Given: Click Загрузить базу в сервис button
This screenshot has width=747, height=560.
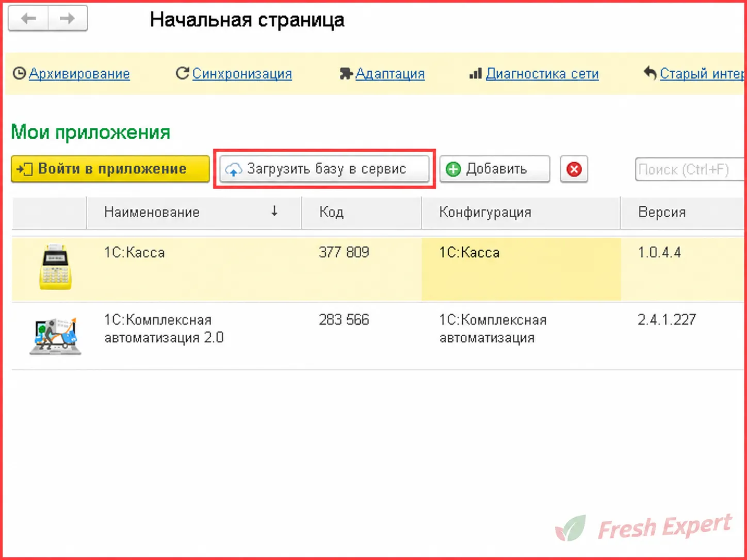Looking at the screenshot, I should coord(324,169).
